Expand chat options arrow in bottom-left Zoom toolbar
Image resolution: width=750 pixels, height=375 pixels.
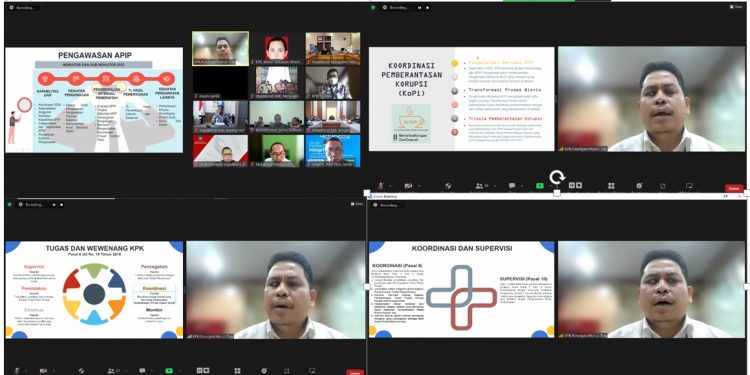pyautogui.click(x=152, y=371)
